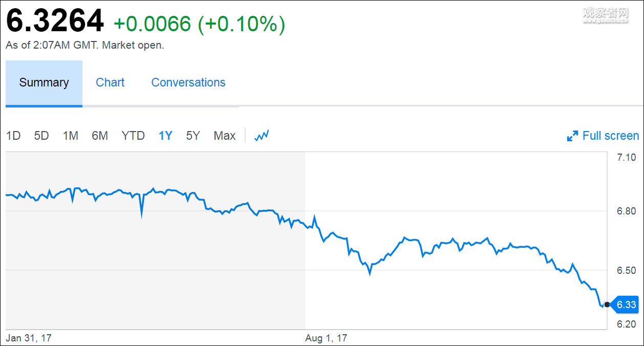Select the 5D time range
This screenshot has width=644, height=346.
(x=41, y=136)
